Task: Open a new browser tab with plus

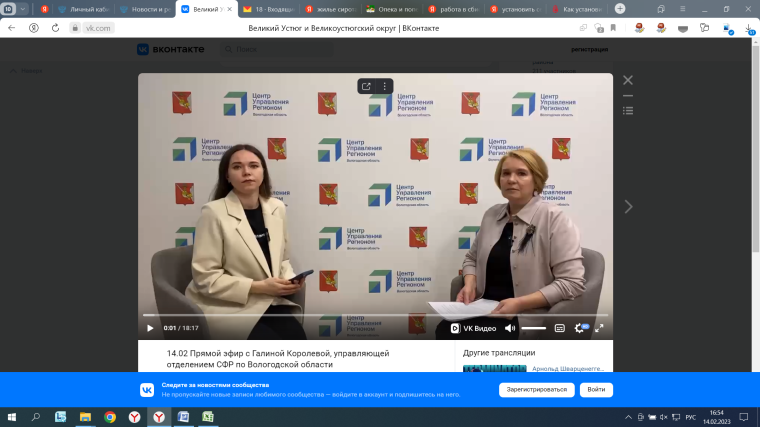Action: click(x=619, y=9)
